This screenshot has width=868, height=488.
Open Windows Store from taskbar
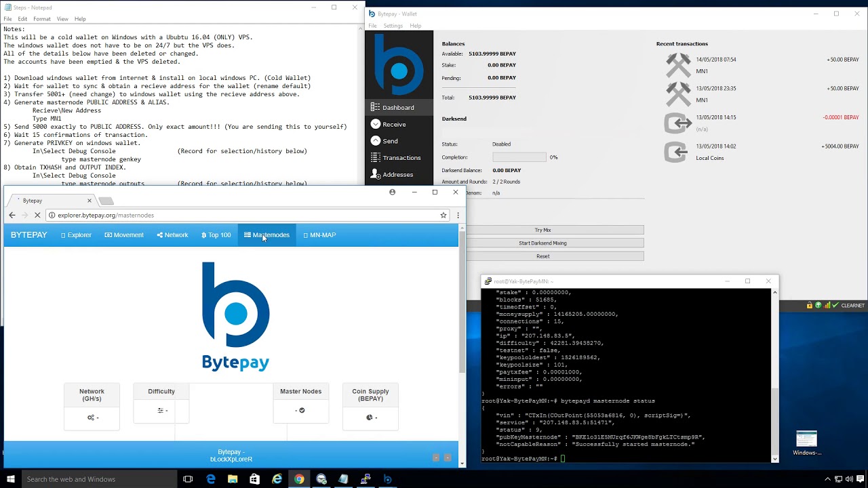click(x=255, y=479)
